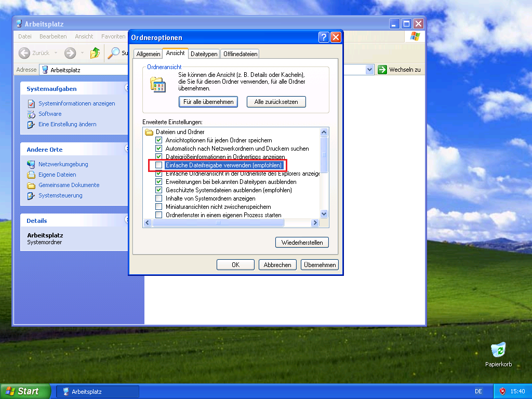
Task: Uncheck Geschützte Systemdateien ausblenden
Action: [159, 190]
